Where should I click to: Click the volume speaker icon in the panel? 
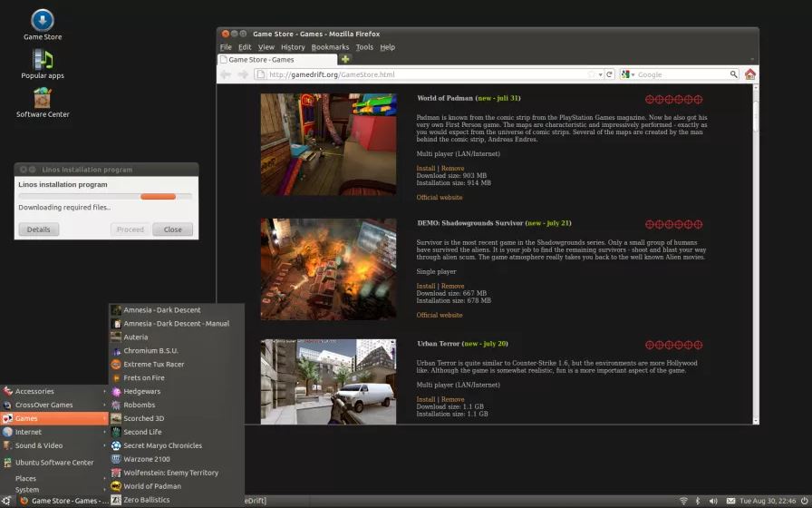712,501
